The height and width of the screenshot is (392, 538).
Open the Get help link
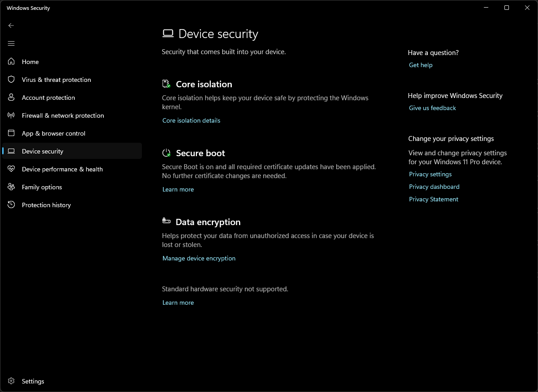(x=421, y=65)
